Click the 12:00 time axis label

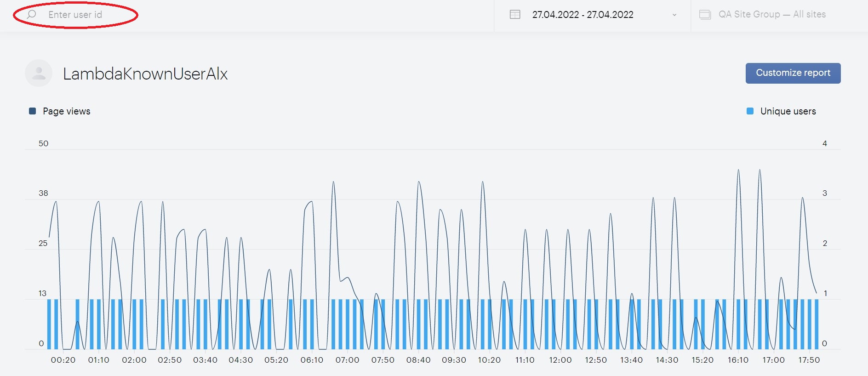click(x=560, y=360)
